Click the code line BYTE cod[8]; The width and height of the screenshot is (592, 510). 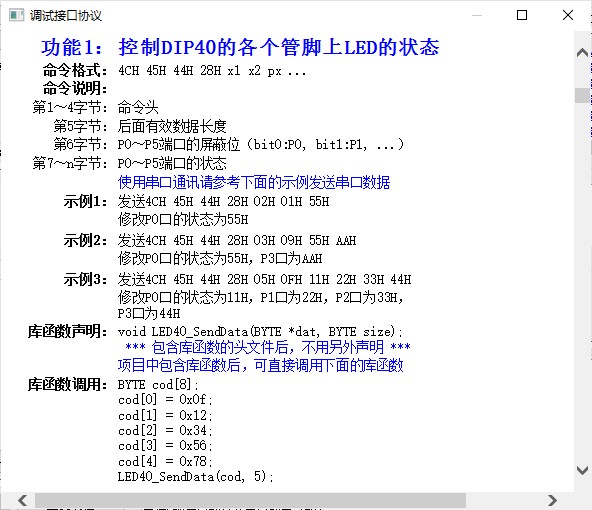coord(158,385)
